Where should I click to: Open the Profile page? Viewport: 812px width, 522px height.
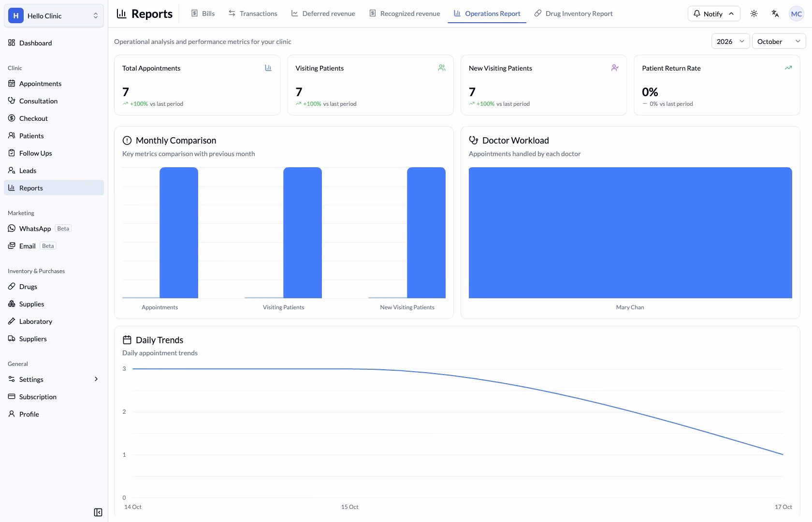point(54,414)
